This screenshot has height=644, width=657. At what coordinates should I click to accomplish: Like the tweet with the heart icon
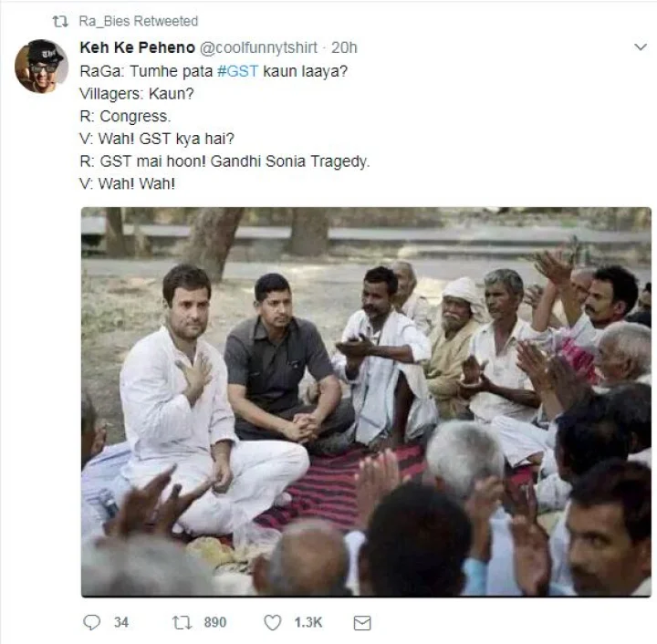273,623
